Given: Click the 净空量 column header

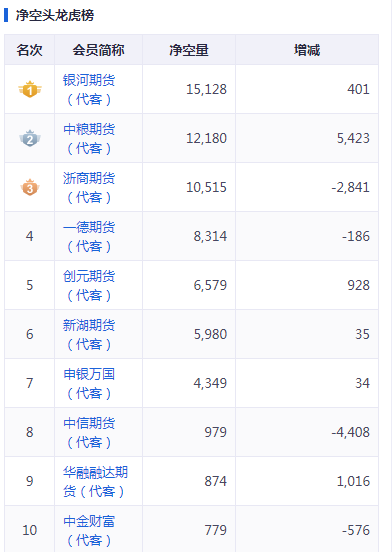Looking at the screenshot, I should pos(189,50).
